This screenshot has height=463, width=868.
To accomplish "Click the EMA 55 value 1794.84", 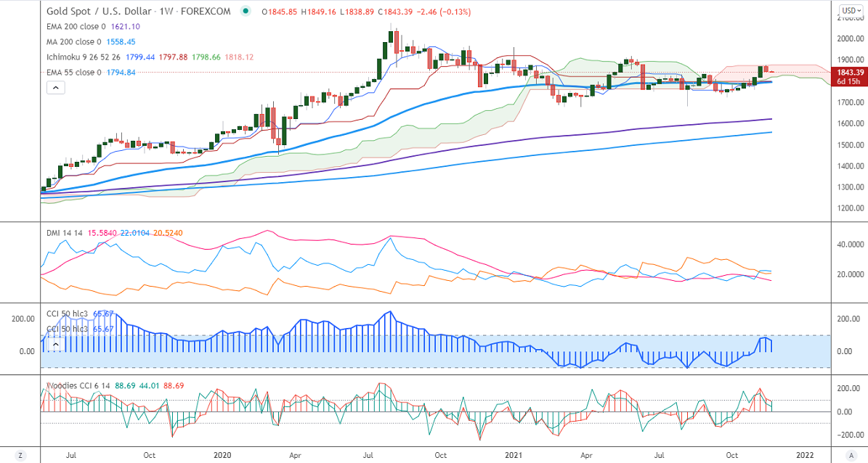I will coord(121,73).
